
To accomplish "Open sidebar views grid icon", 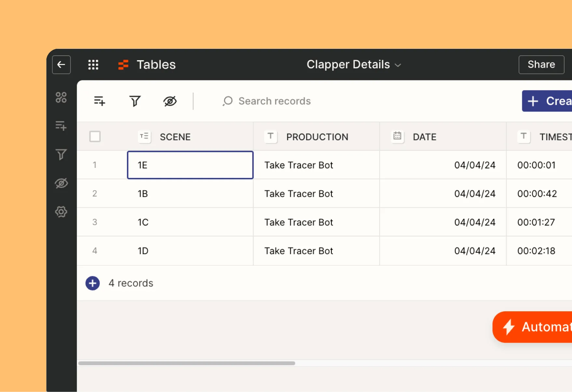I will (61, 97).
